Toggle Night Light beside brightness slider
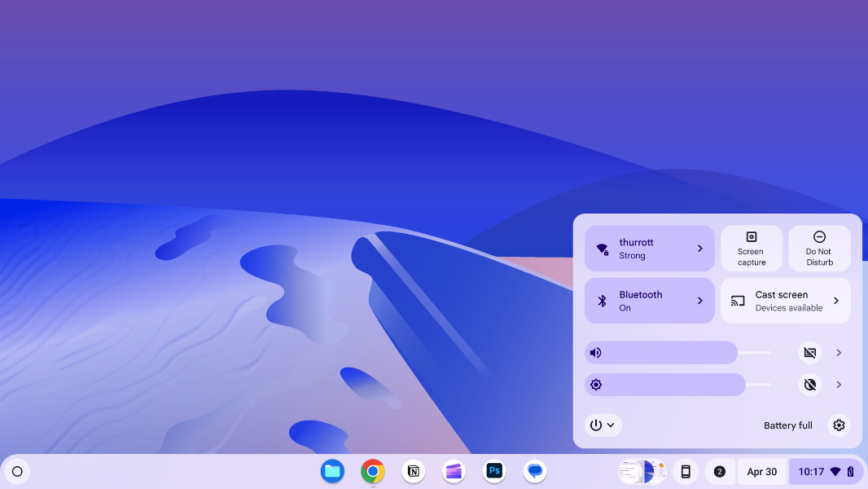Image resolution: width=868 pixels, height=489 pixels. (x=809, y=385)
